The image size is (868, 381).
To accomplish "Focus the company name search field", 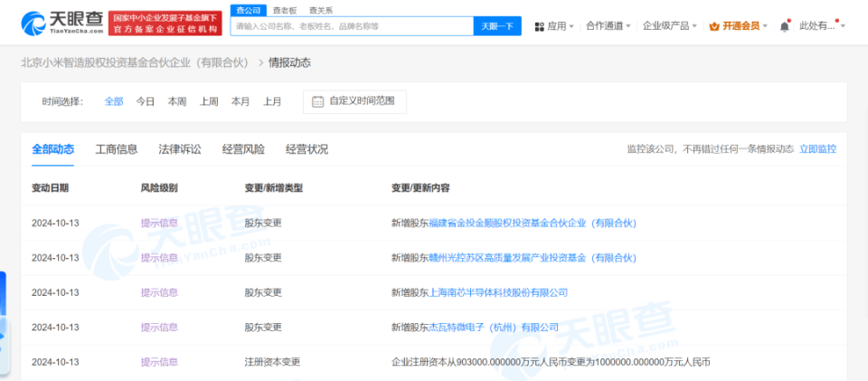I will [x=352, y=26].
